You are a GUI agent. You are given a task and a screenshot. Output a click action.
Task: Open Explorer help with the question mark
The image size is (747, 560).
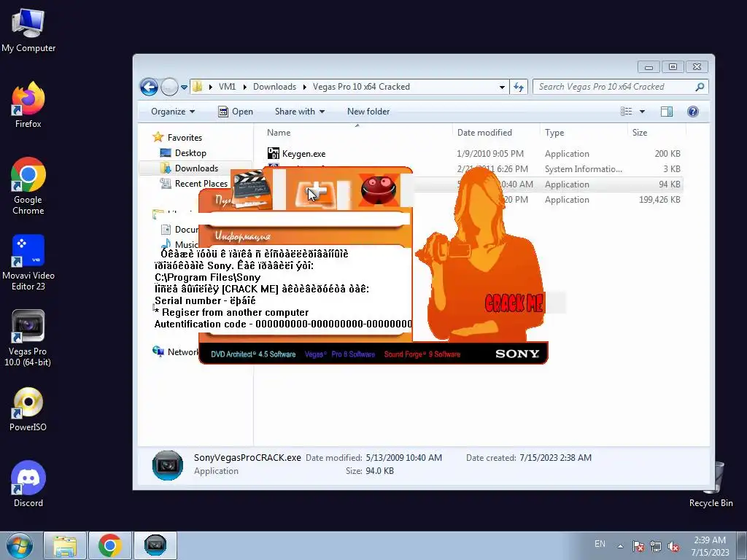pyautogui.click(x=693, y=112)
